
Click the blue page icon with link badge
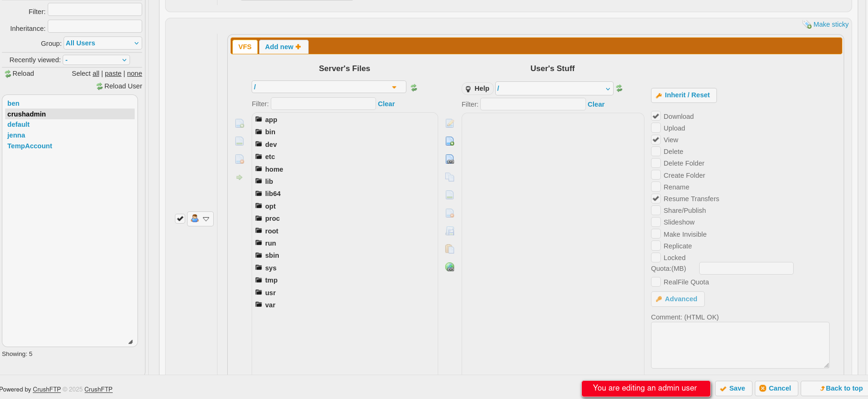(450, 159)
